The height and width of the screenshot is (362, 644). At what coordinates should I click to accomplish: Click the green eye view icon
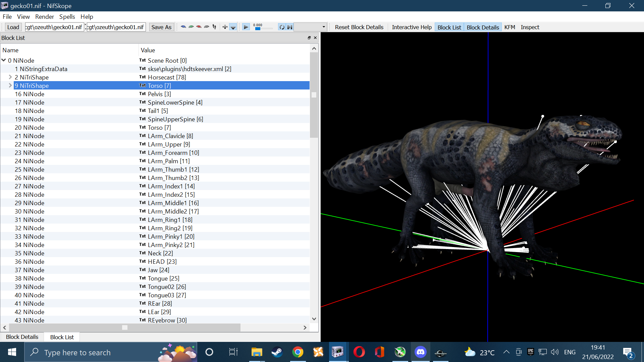(191, 27)
